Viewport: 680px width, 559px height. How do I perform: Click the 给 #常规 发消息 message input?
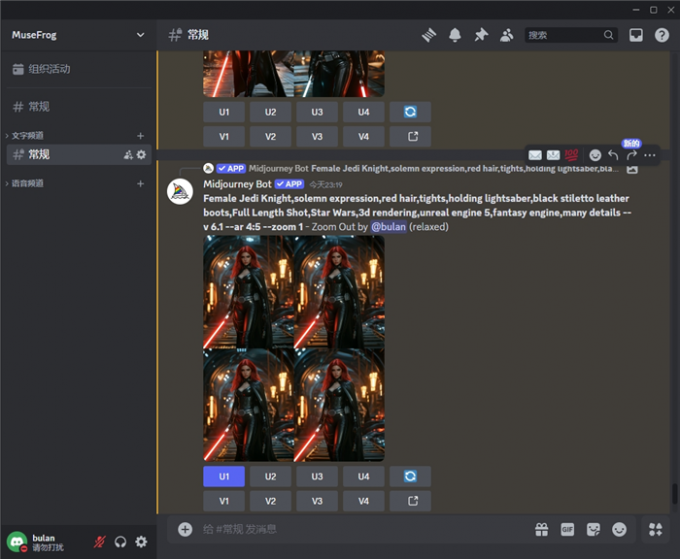point(364,529)
